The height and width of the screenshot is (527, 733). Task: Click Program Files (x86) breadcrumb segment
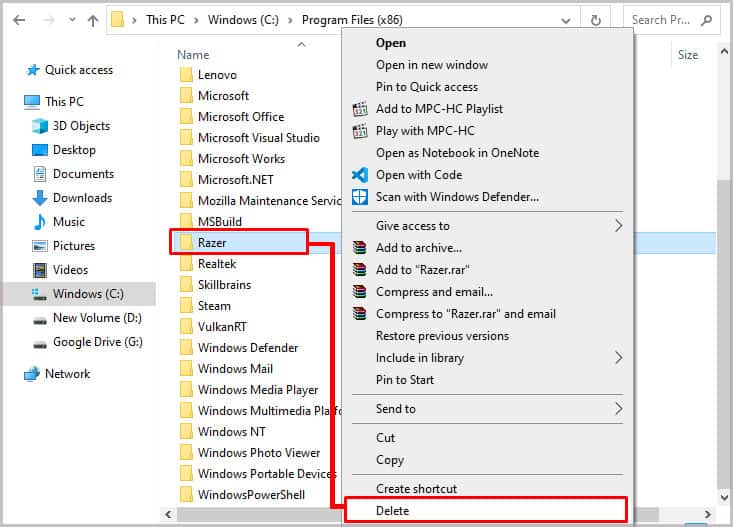coord(352,20)
